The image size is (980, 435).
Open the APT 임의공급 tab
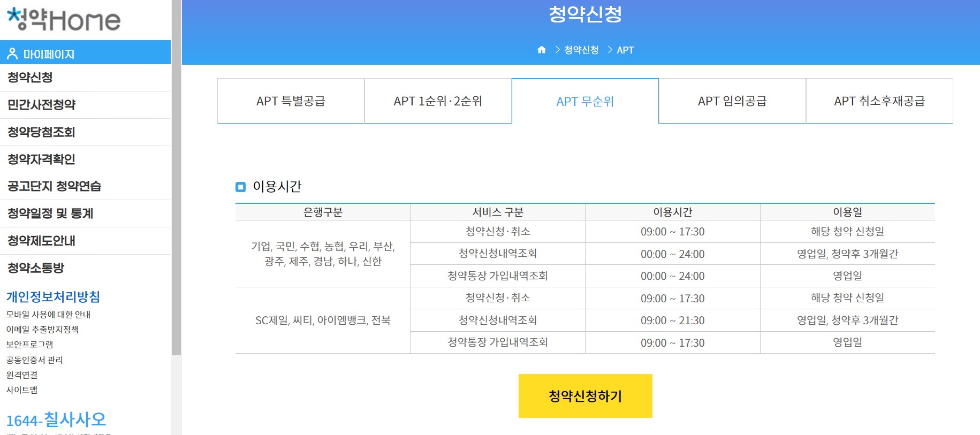tap(732, 101)
